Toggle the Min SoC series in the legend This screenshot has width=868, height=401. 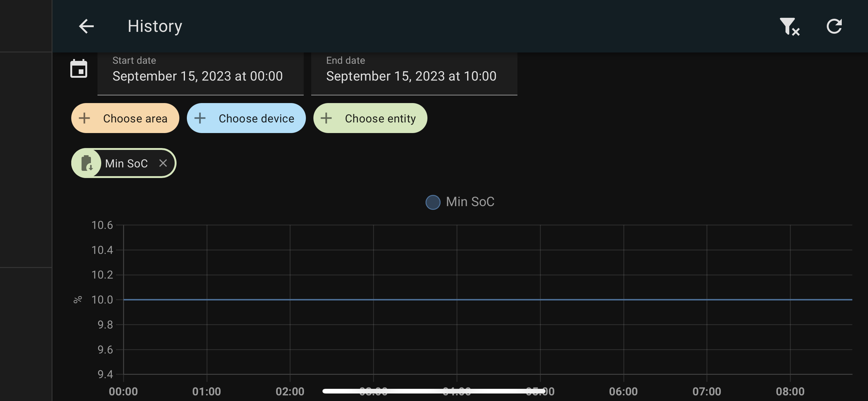click(x=459, y=202)
